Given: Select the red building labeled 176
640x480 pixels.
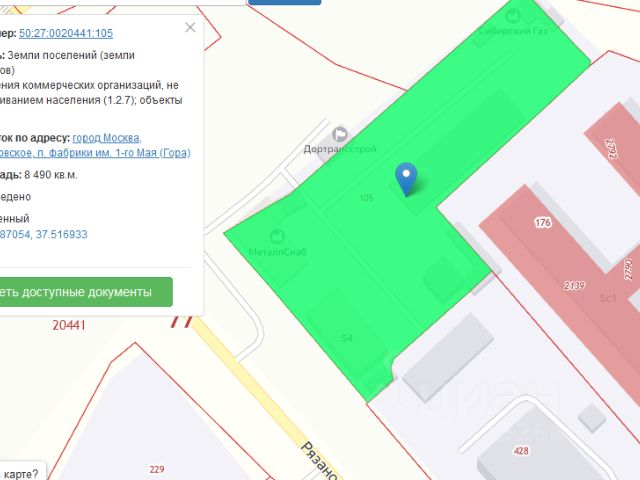Looking at the screenshot, I should tap(542, 222).
